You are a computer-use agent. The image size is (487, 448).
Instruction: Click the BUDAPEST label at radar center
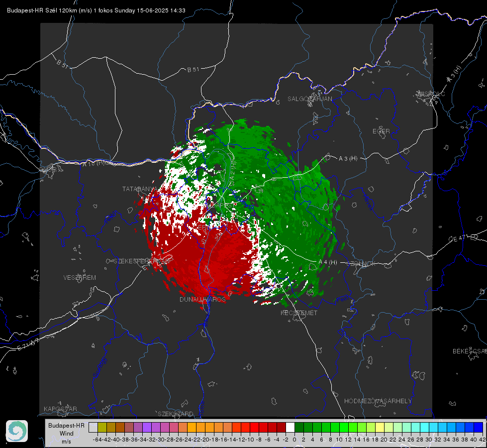pyautogui.click(x=220, y=206)
